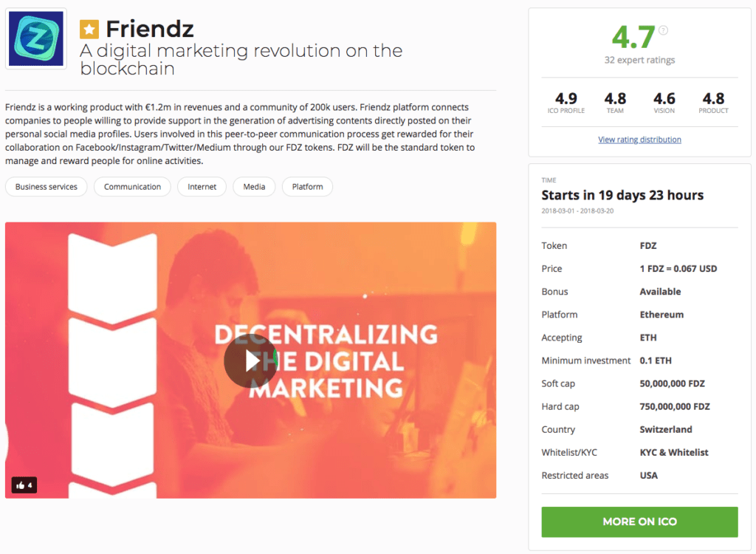This screenshot has height=554, width=756.
Task: Select the Communication tag
Action: 132,187
